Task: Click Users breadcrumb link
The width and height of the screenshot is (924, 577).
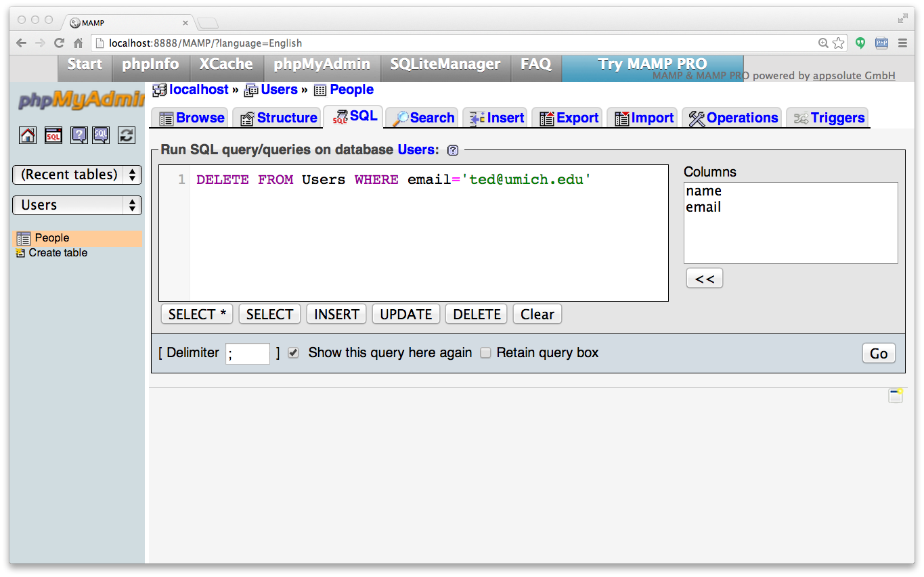Action: pos(280,89)
